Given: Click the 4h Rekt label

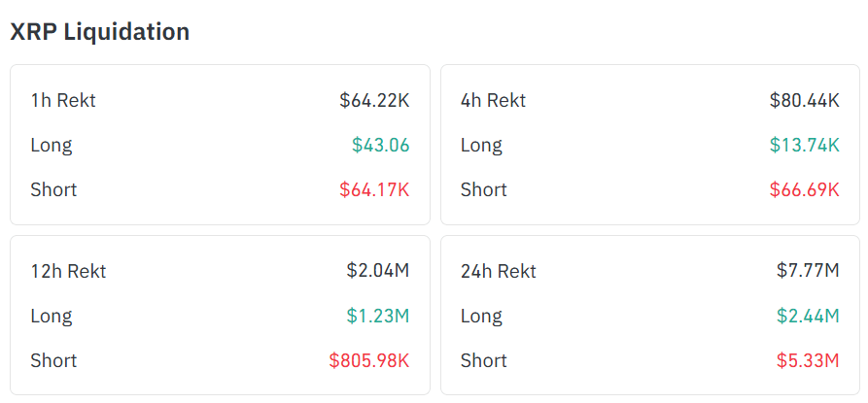Looking at the screenshot, I should tap(493, 100).
